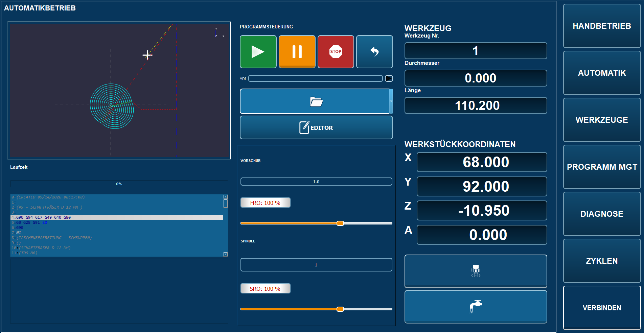Click the SRO spindle override slider handle
Screen dimensions: 644x333
click(x=340, y=309)
